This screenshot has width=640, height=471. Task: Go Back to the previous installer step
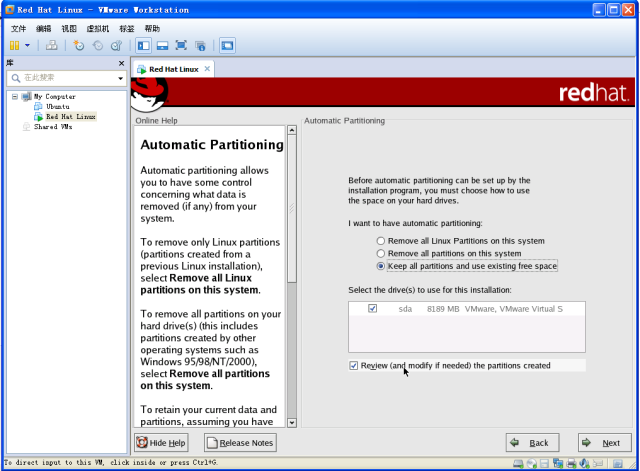(533, 443)
